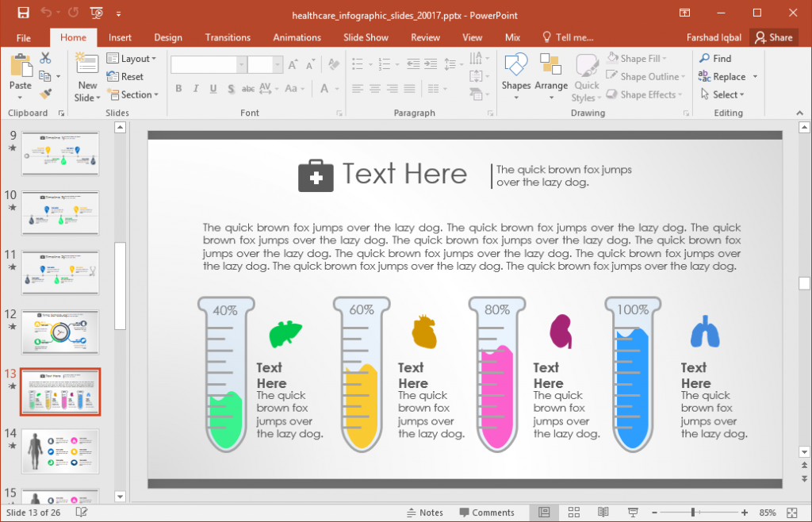Switch to the Transitions ribbon tab

228,37
